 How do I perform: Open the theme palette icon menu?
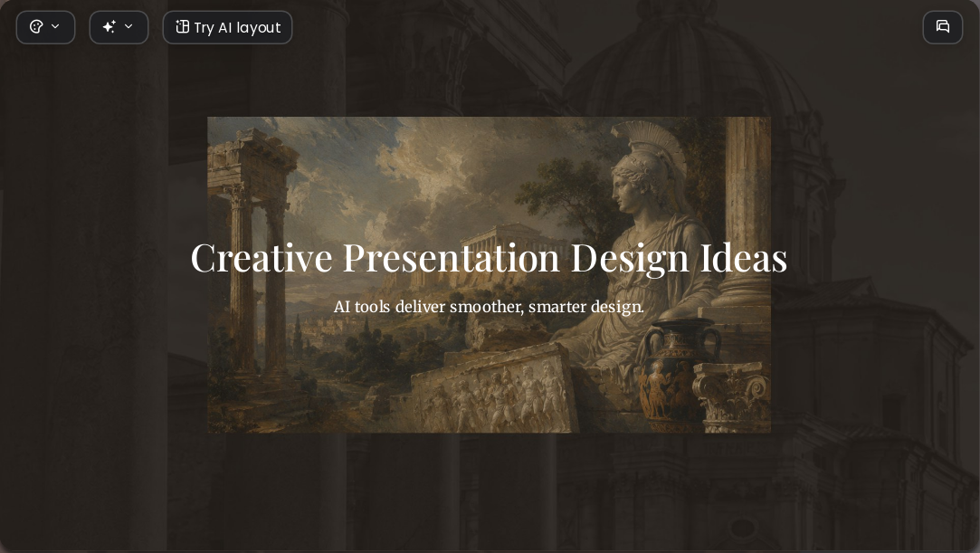pos(36,27)
